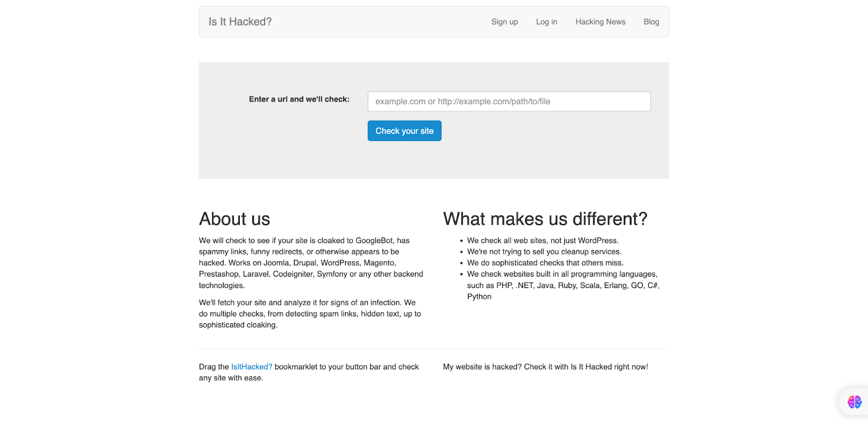Open Hacking News from the navbar

[600, 22]
